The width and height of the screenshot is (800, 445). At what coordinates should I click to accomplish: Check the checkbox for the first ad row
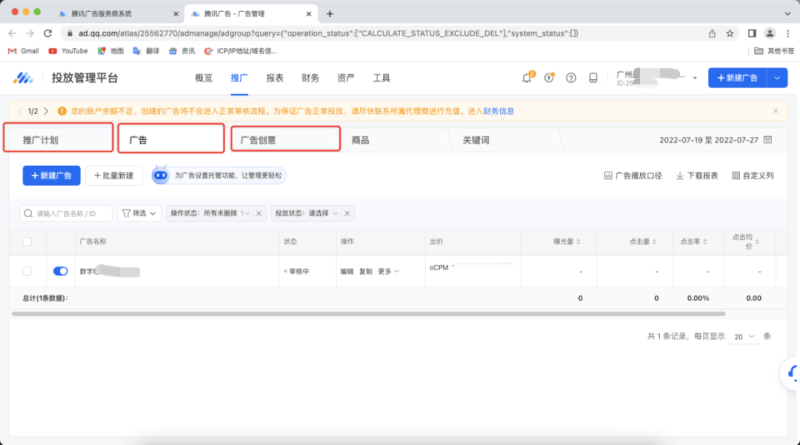pos(27,271)
